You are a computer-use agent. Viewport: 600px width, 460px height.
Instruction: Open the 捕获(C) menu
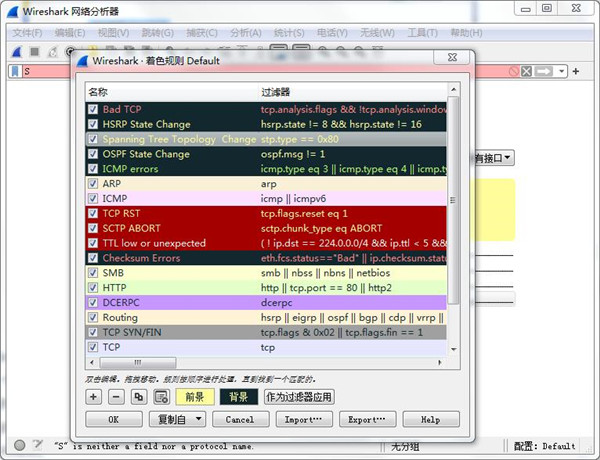point(202,33)
